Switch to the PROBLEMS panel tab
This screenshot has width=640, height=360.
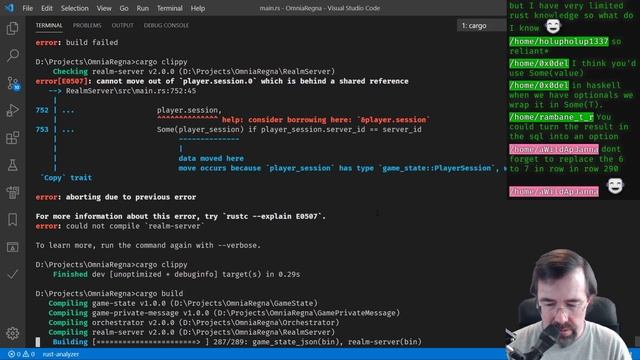(87, 25)
